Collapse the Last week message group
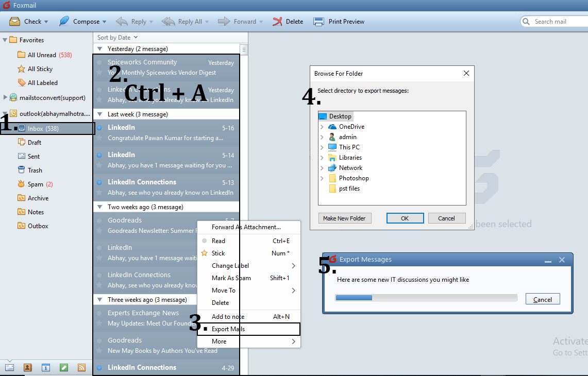Screen dimensions: 588x376 [100, 114]
